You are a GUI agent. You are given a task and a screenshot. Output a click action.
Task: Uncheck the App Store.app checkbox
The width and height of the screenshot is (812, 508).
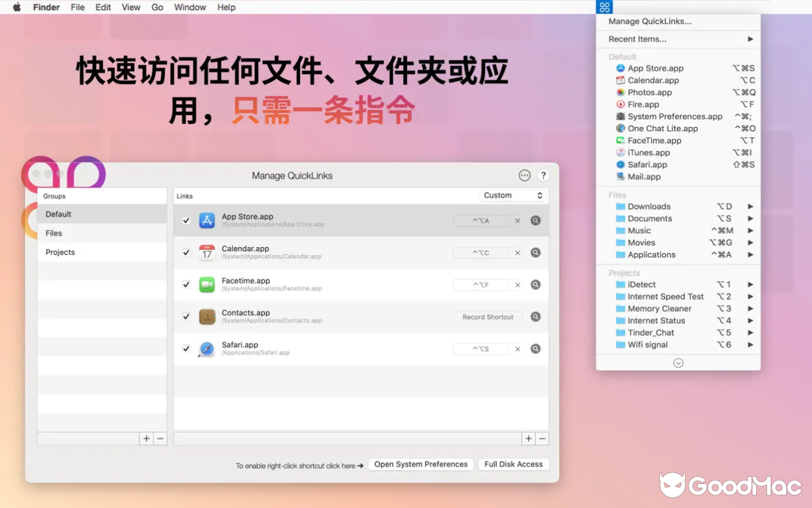click(x=186, y=220)
